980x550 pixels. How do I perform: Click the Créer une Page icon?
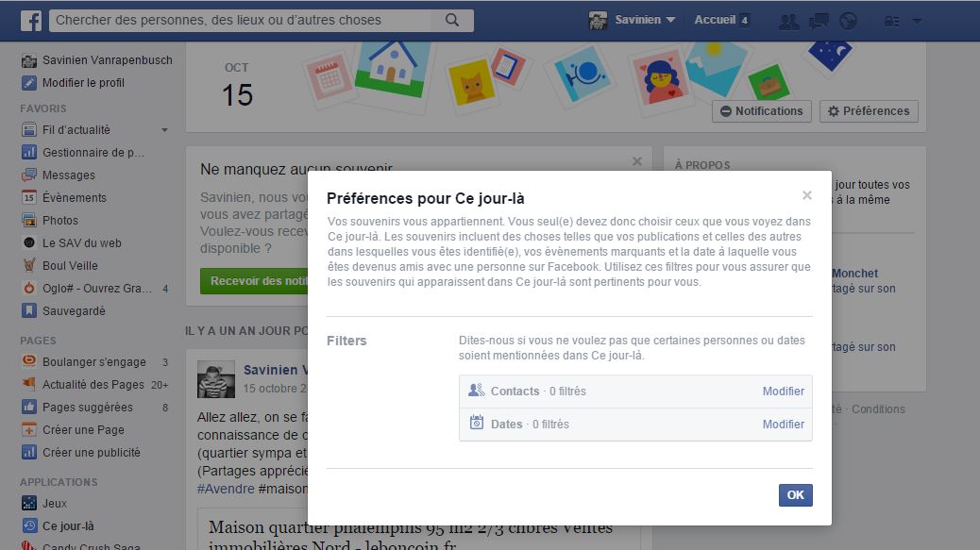pos(28,429)
